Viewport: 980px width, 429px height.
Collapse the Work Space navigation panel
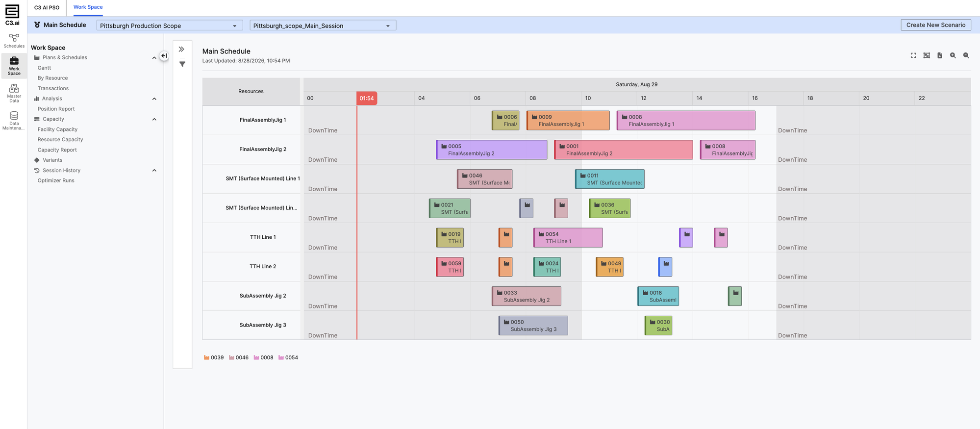pos(164,56)
